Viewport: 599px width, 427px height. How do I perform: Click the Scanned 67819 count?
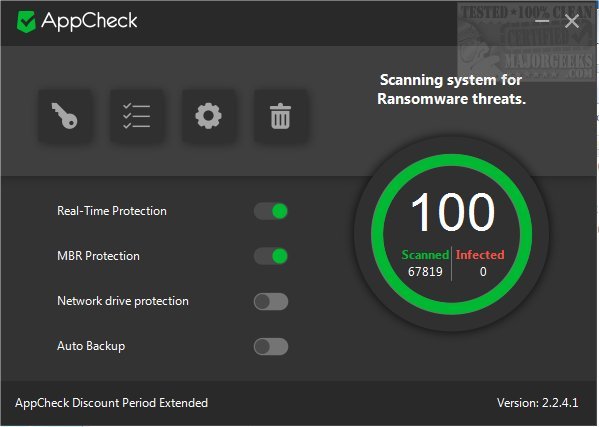click(425, 264)
